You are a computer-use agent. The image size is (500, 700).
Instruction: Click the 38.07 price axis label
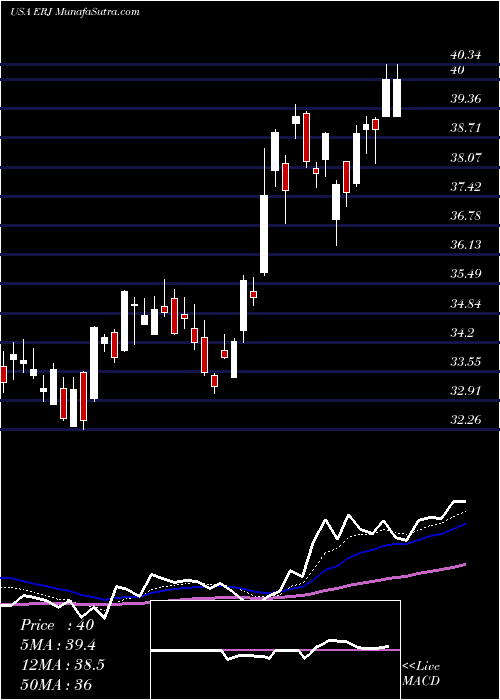tap(466, 157)
